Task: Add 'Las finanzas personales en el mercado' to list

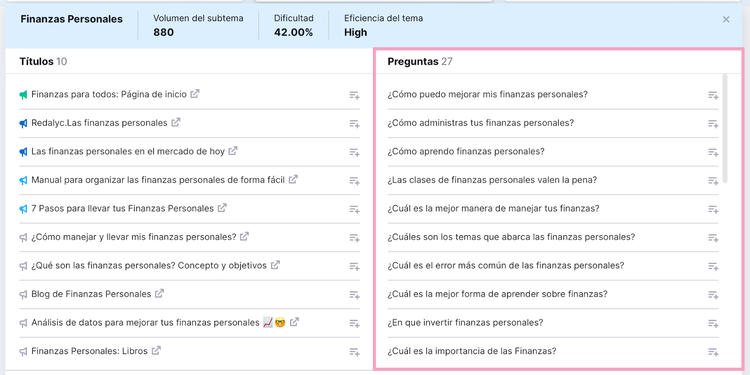Action: point(354,152)
